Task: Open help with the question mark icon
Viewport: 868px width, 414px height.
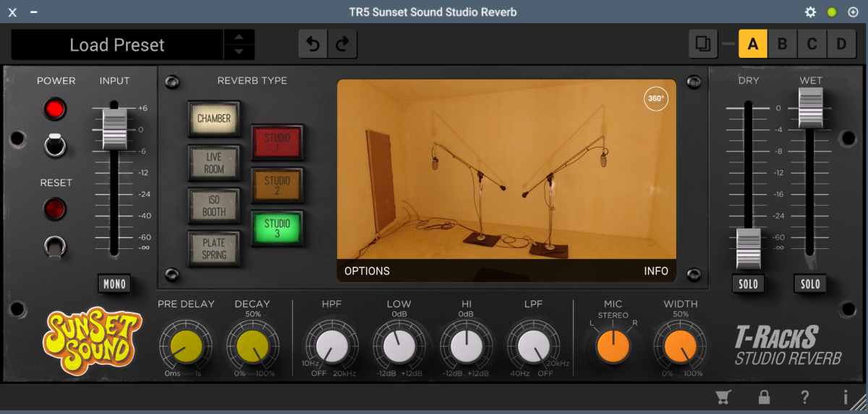Action: (804, 397)
